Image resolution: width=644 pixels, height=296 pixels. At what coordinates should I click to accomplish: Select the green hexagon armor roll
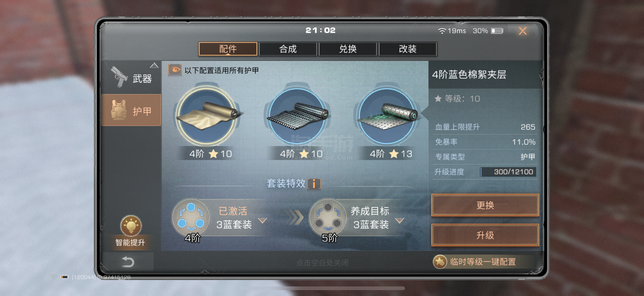387,115
